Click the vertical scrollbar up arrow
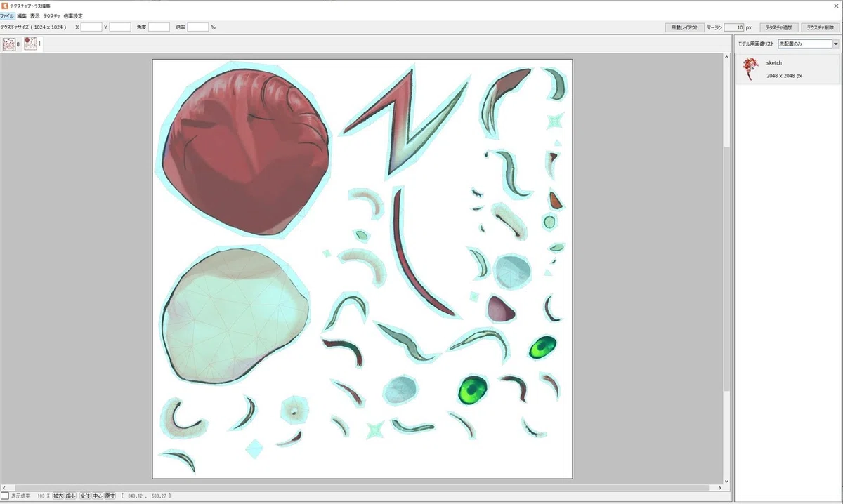Image resolution: width=843 pixels, height=504 pixels. [x=726, y=58]
